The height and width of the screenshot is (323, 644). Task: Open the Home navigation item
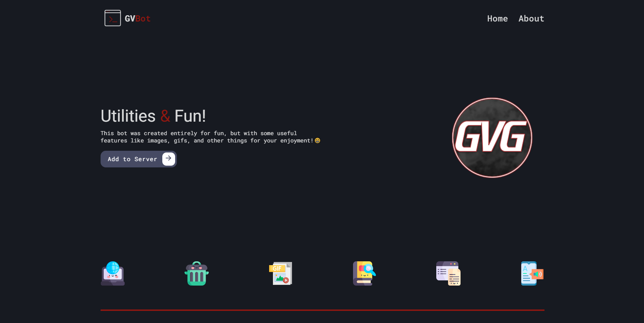[x=497, y=19]
